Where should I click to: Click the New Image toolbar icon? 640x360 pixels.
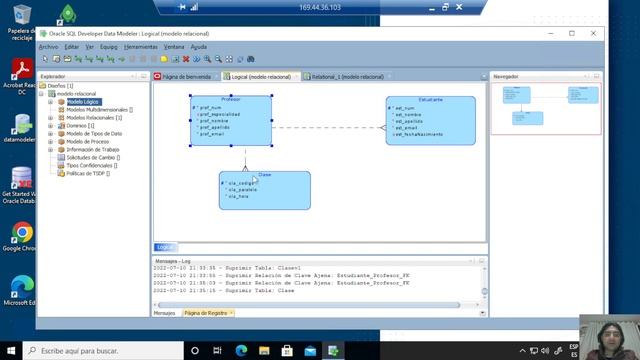pos(175,59)
